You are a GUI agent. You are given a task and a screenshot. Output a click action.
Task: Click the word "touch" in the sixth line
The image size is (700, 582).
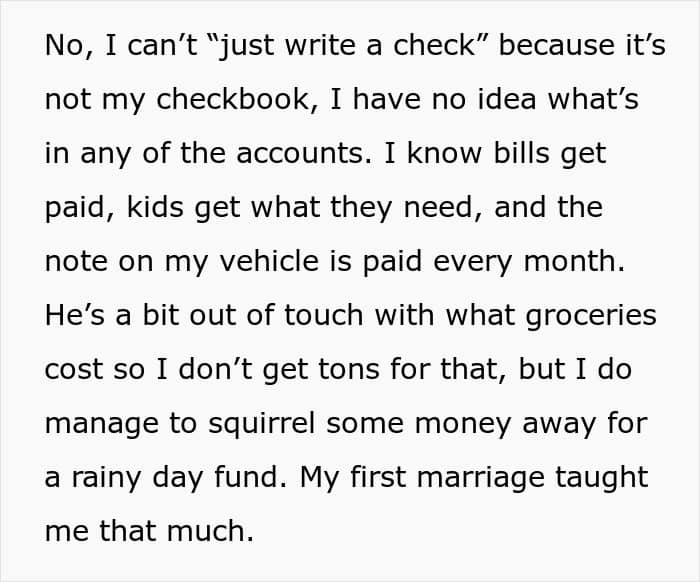pos(323,315)
